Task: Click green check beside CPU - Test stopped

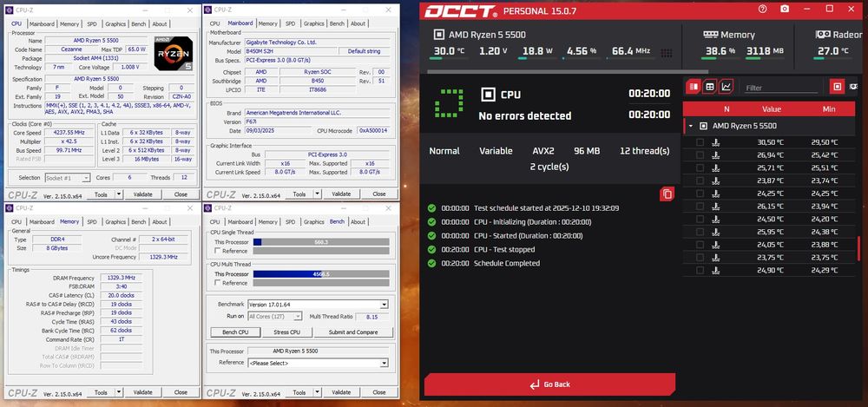Action: (x=431, y=249)
